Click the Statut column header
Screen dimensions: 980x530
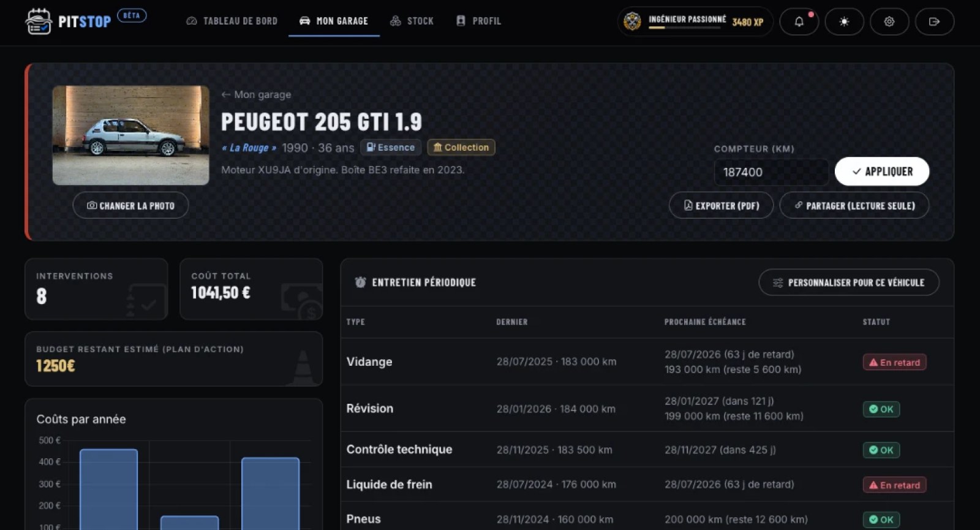(876, 322)
